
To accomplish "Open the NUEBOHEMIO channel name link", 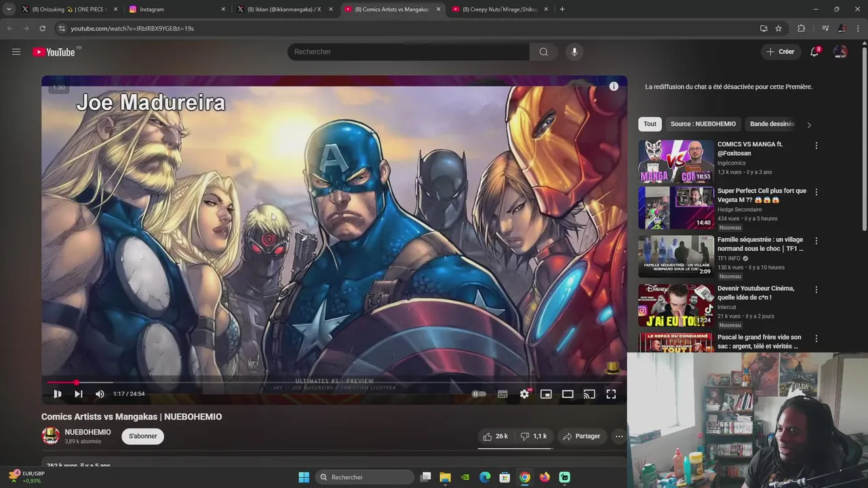I will point(87,432).
